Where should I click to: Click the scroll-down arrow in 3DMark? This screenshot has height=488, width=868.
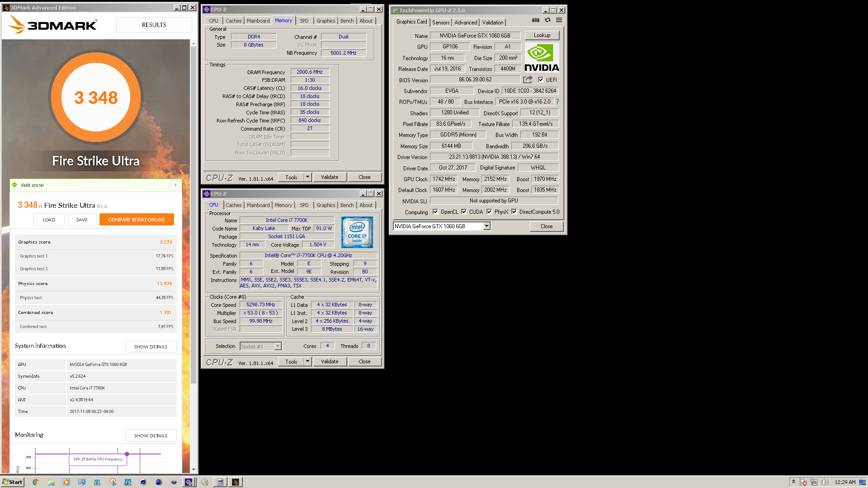pos(193,469)
